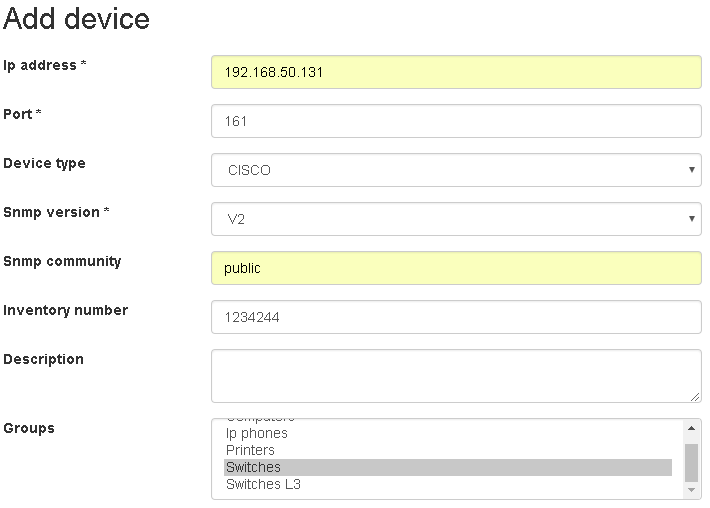Click the Ip address input field

click(456, 72)
